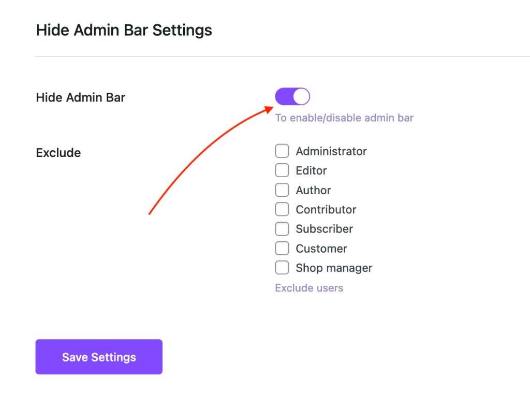The height and width of the screenshot is (420, 530).
Task: Click "To enable/disable admin bar" hint text
Action: (344, 118)
